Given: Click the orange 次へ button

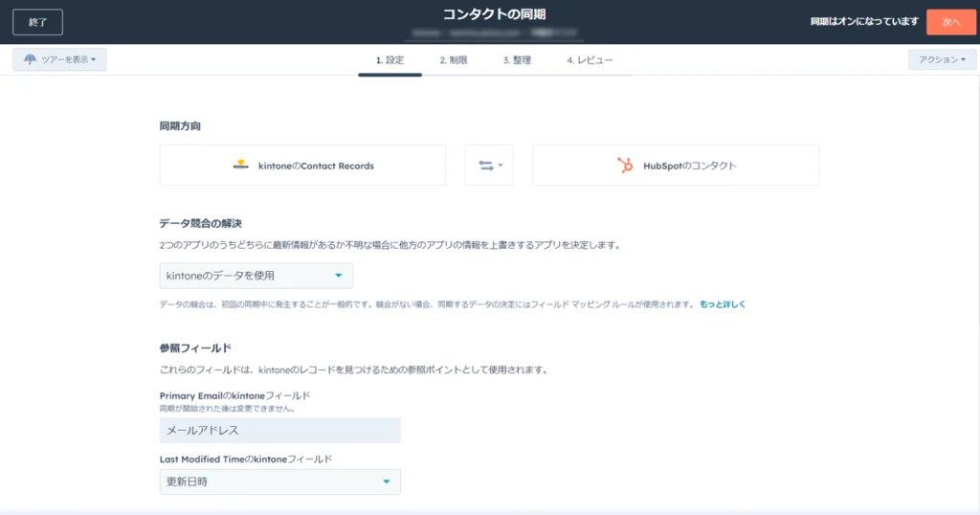Looking at the screenshot, I should [x=950, y=22].
